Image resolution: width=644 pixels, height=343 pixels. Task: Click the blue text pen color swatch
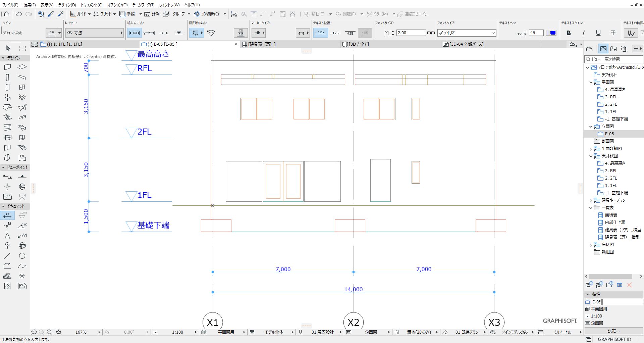[553, 33]
